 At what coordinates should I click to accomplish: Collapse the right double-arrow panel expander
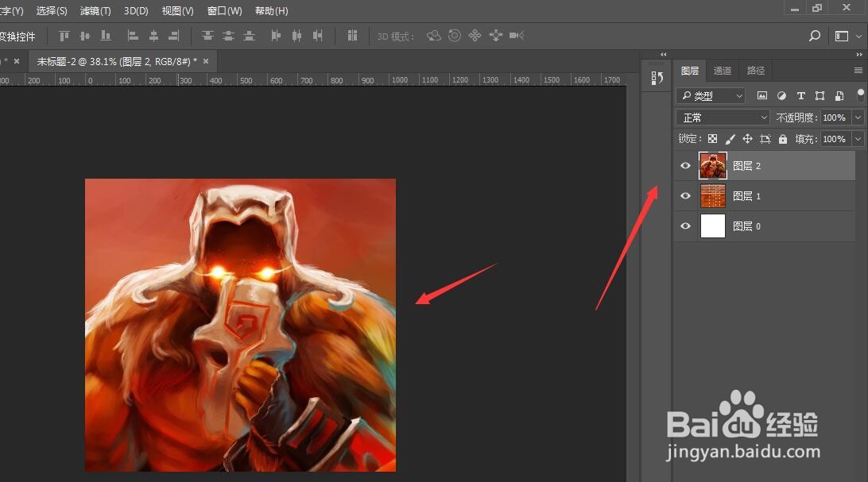(859, 54)
